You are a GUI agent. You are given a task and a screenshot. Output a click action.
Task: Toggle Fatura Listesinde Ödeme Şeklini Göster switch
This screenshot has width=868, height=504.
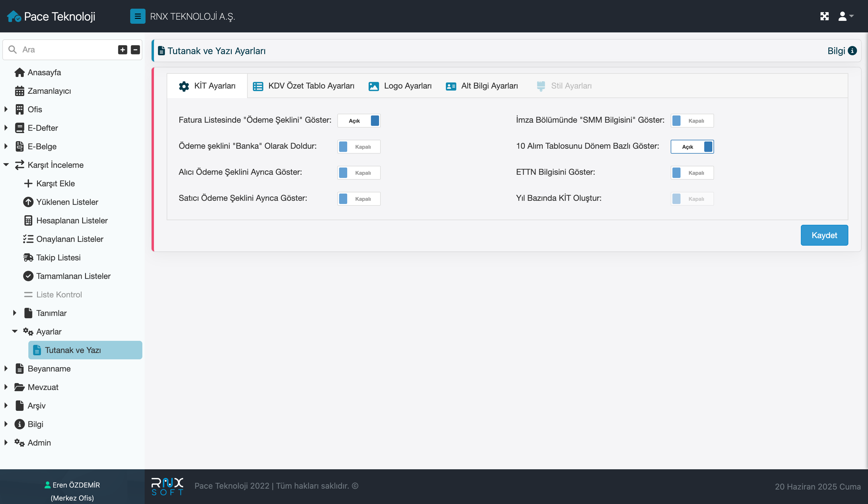click(358, 121)
